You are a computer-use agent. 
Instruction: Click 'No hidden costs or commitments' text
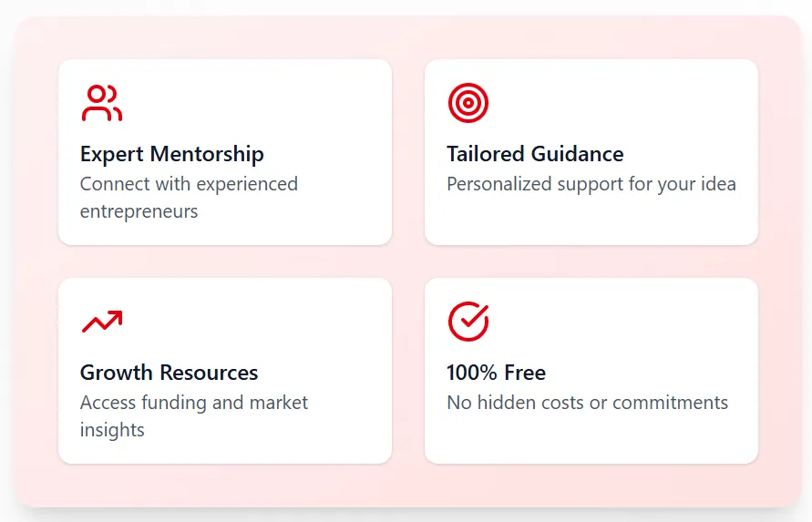587,403
